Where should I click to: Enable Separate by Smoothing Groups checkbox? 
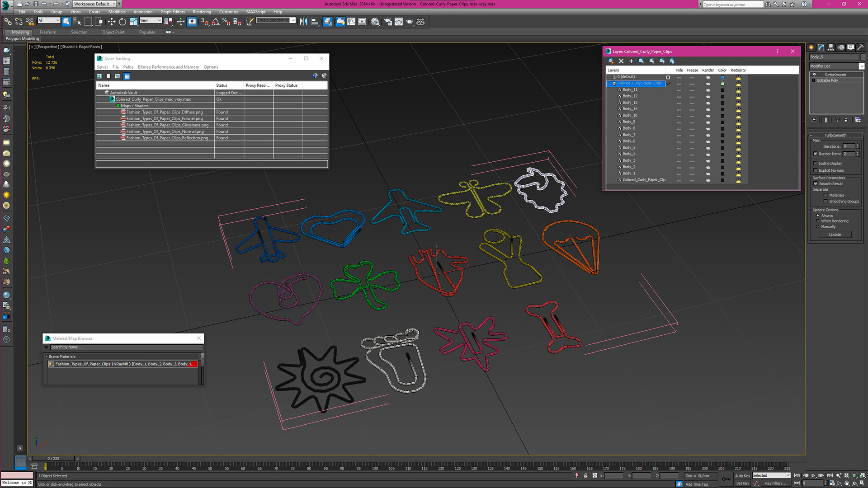click(x=826, y=202)
